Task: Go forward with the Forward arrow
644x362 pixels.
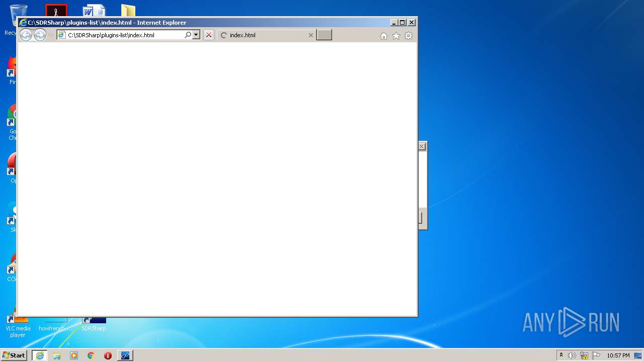Action: click(x=40, y=35)
